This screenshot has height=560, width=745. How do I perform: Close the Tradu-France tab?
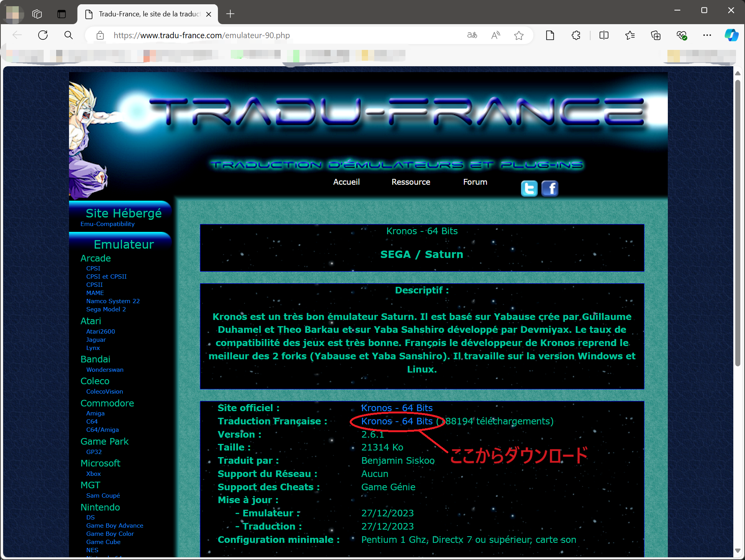(x=209, y=14)
